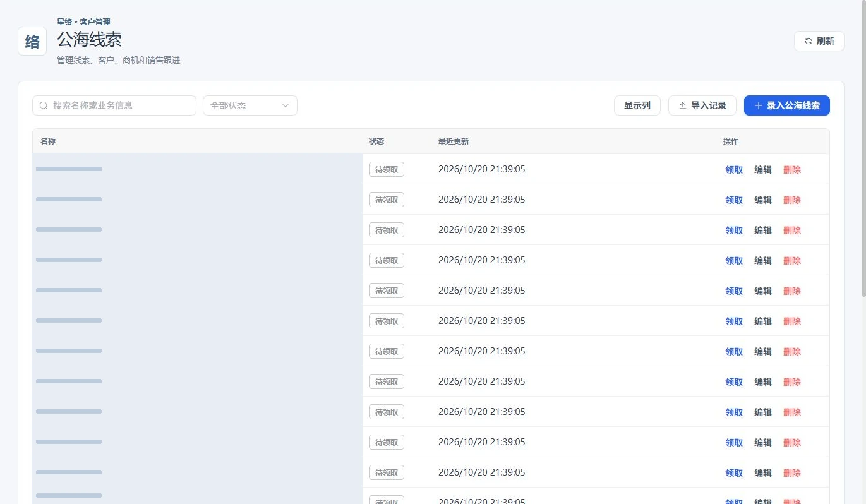Screen dimensions: 866x504
Task: Click the 待领取 tag in first row
Action: (x=387, y=169)
